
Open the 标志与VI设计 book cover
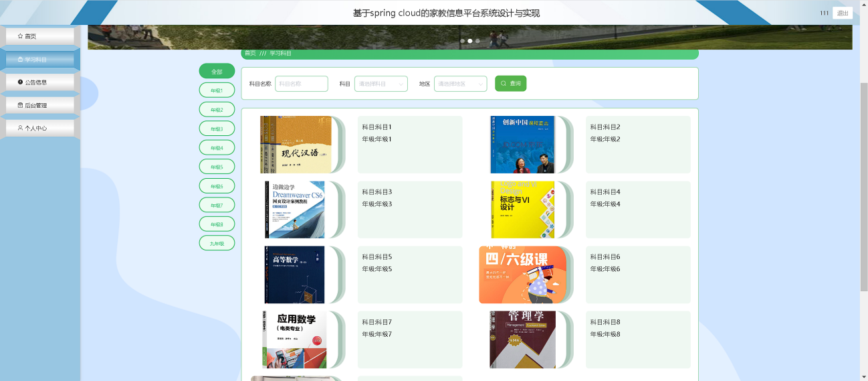[x=523, y=210]
